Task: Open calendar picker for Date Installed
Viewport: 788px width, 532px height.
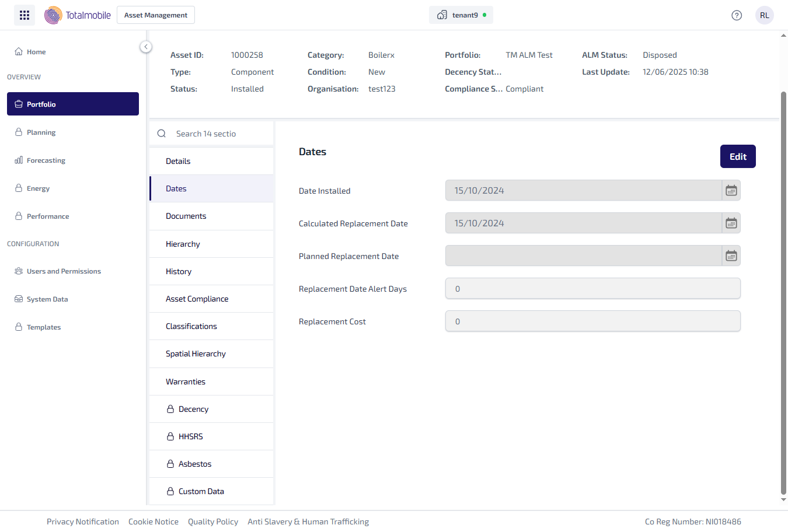Action: (x=731, y=191)
